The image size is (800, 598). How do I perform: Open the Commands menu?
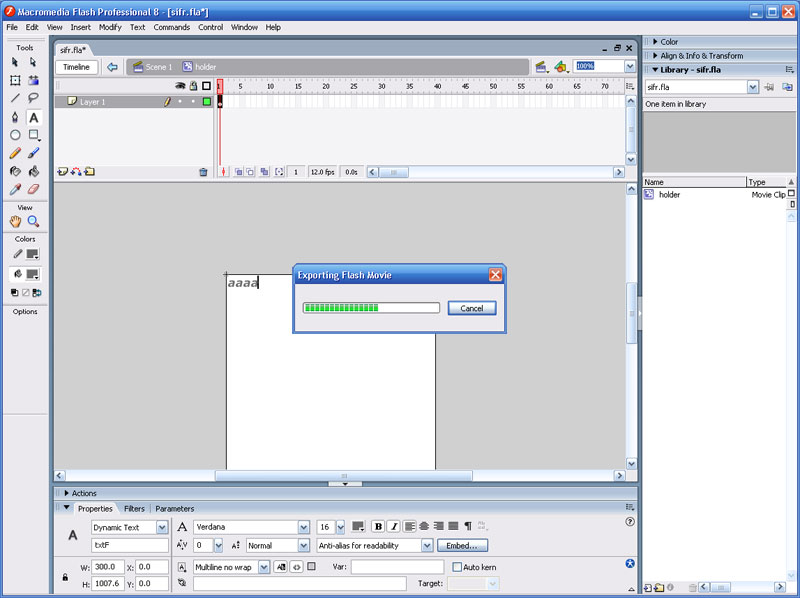point(171,27)
